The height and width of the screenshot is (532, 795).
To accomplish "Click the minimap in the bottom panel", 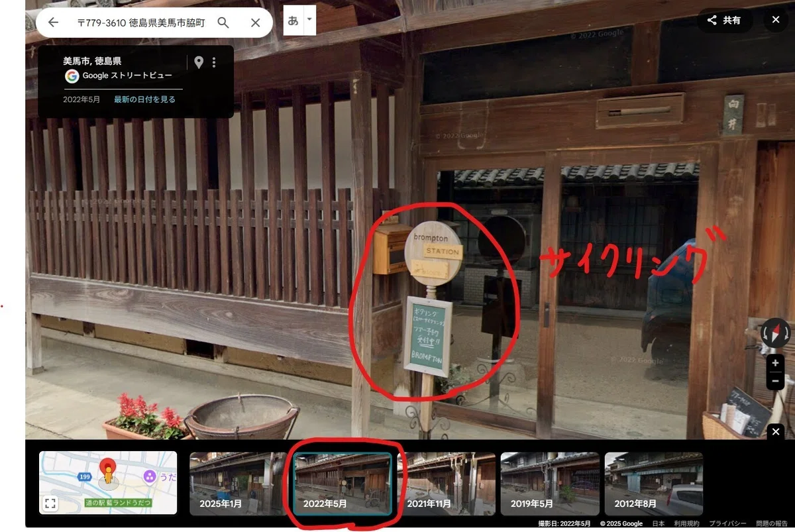I will point(108,483).
